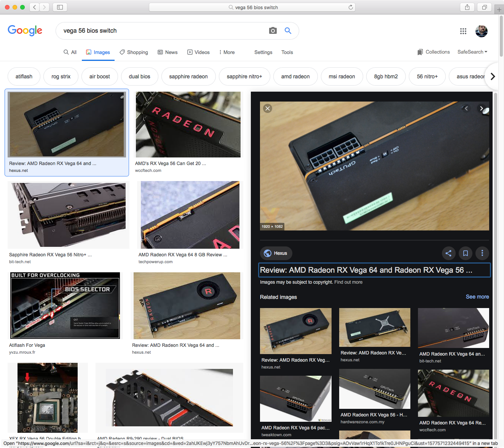Click See more related images
The image size is (504, 448).
[x=477, y=297]
